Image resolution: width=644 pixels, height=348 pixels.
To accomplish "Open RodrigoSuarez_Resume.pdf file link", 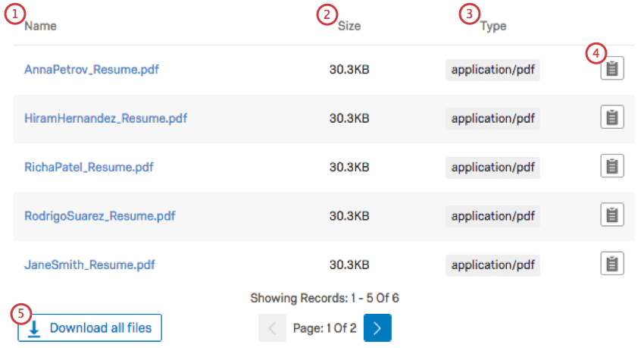I will click(x=99, y=216).
